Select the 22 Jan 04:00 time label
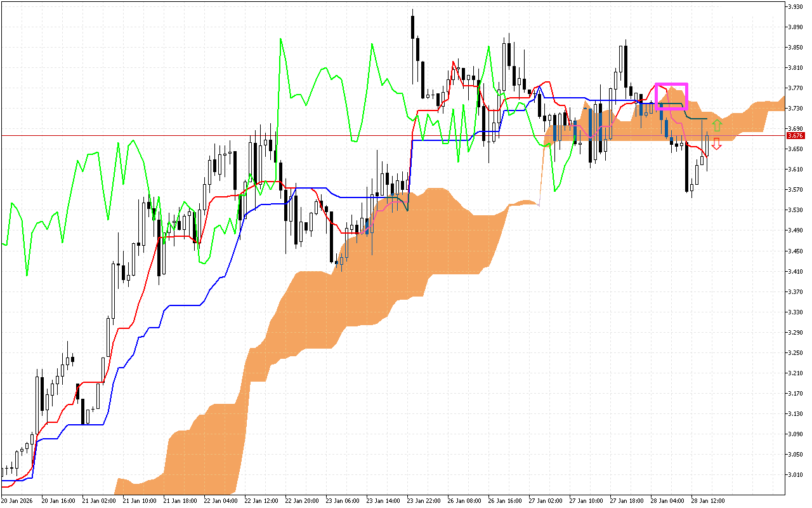Image resolution: width=812 pixels, height=508 pixels. pos(223,500)
